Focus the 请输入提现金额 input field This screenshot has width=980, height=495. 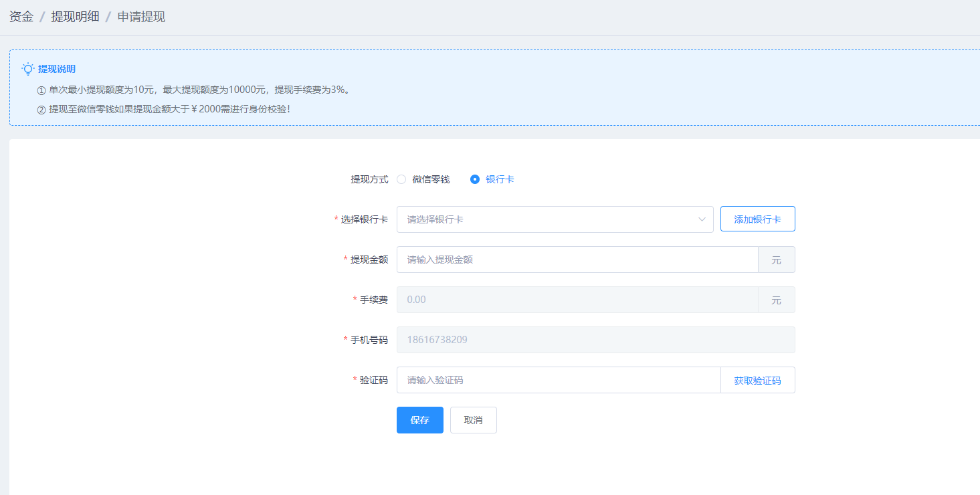click(577, 260)
